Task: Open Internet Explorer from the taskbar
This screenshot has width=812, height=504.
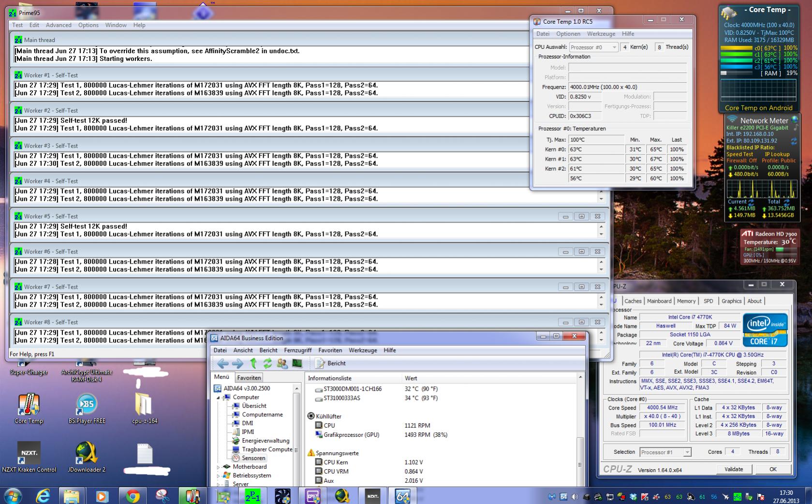Action: pyautogui.click(x=43, y=496)
